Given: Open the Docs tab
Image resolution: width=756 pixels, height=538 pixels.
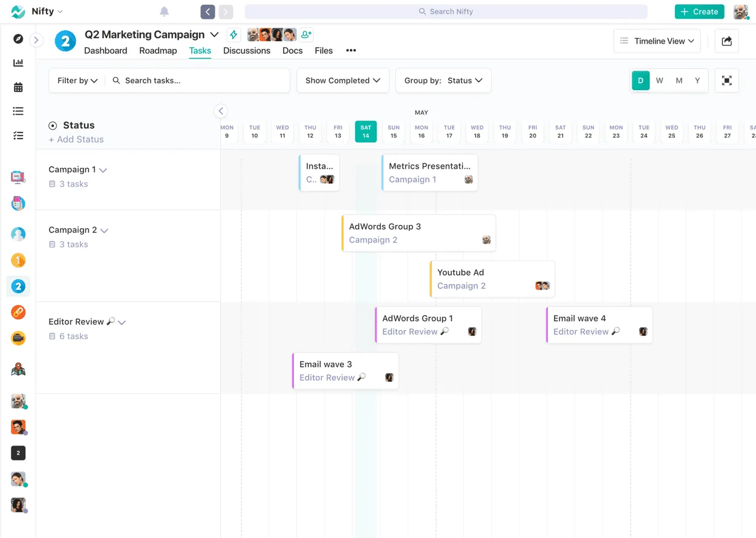Looking at the screenshot, I should (292, 51).
